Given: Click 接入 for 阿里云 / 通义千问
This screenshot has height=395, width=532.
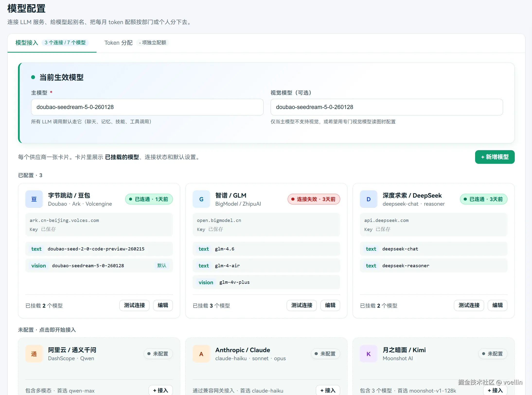Looking at the screenshot, I should coord(161,390).
